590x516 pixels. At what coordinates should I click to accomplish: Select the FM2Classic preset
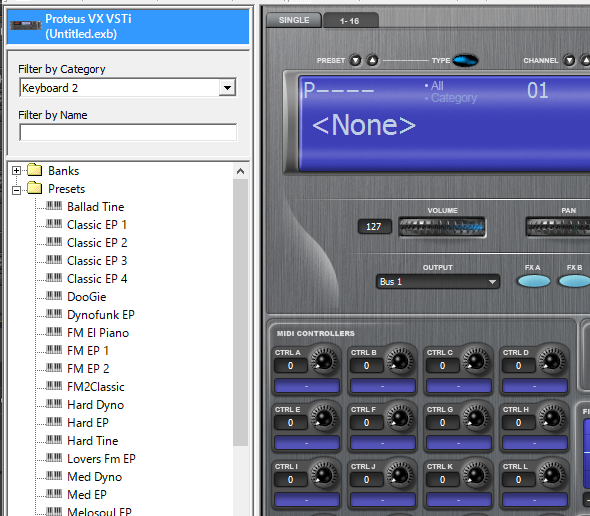pyautogui.click(x=96, y=387)
